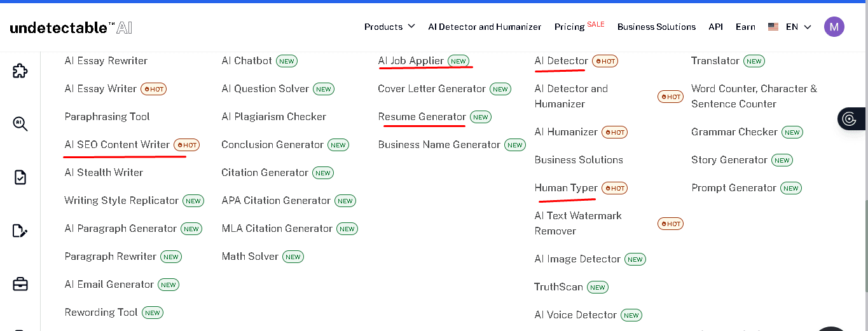Choose the Resume Generator link
The height and width of the screenshot is (331, 868).
(x=422, y=117)
